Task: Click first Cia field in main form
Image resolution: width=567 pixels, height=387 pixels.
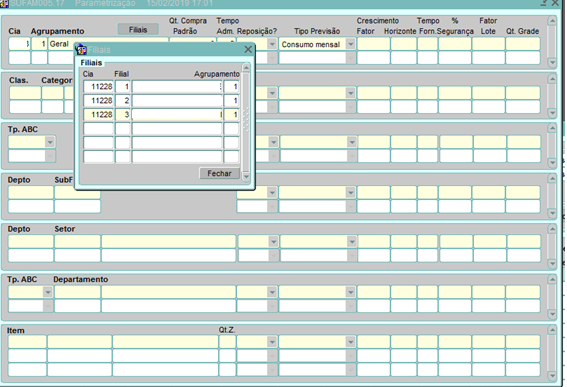Action: pos(19,44)
